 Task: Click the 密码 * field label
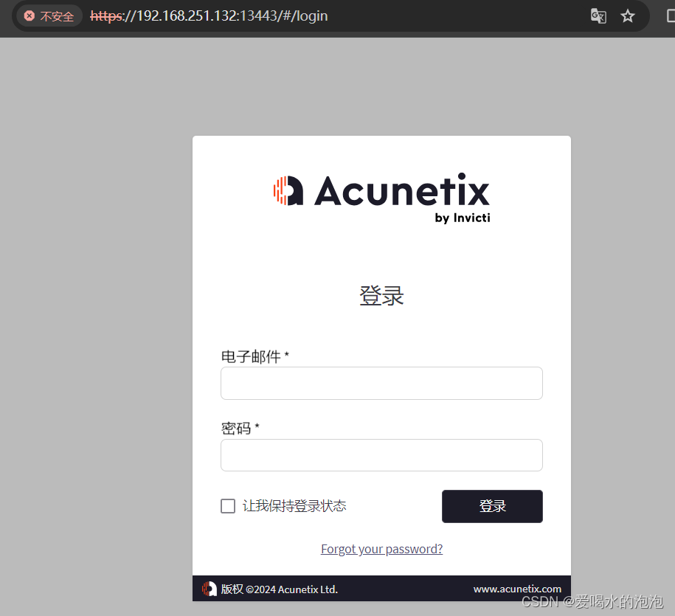pos(240,429)
